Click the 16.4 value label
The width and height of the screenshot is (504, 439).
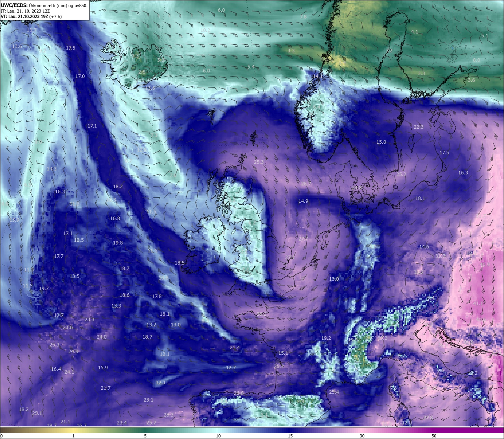56,369
